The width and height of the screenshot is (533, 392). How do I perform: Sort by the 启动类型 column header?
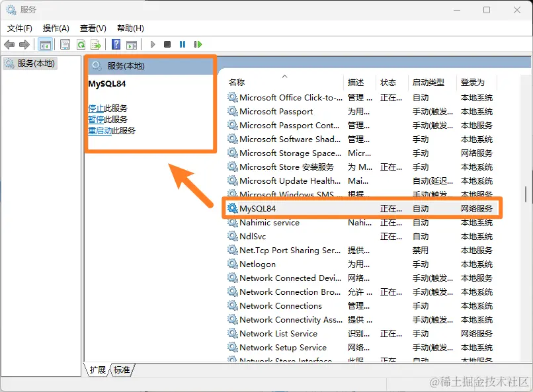pos(432,82)
